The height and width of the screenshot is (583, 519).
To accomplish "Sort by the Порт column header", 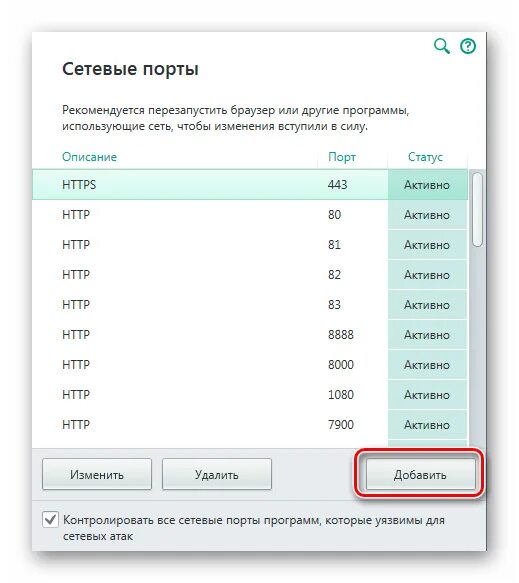I will coord(342,157).
